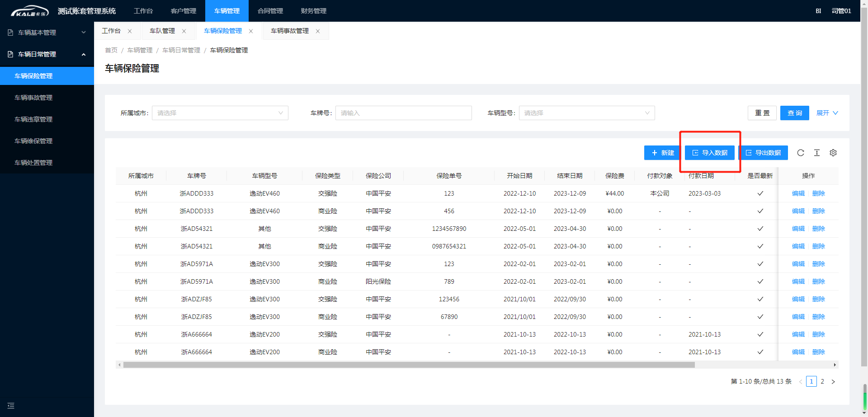This screenshot has width=868, height=417.
Task: Click the 新建 button
Action: point(662,153)
